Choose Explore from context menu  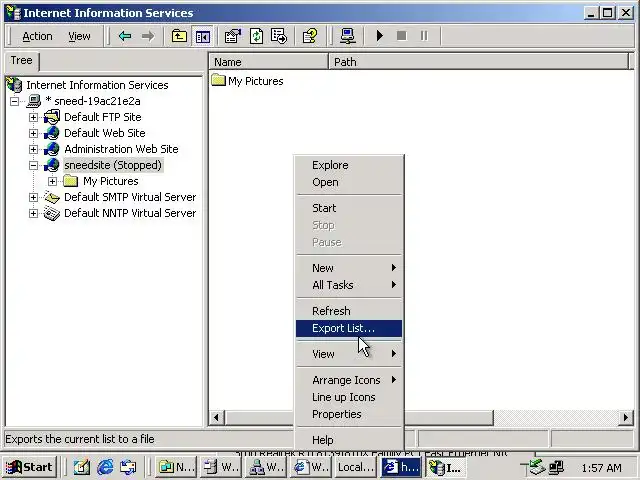pyautogui.click(x=349, y=165)
